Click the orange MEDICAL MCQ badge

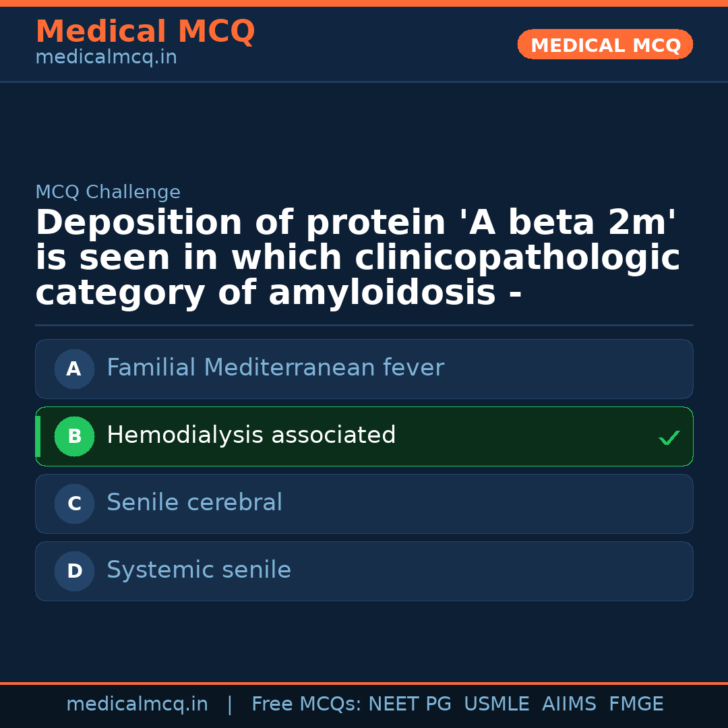coord(605,45)
